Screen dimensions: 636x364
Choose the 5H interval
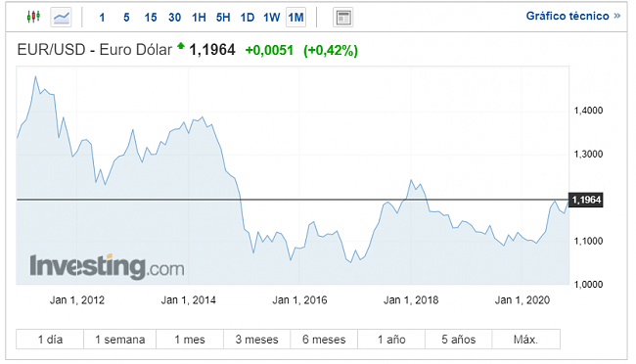(x=223, y=18)
